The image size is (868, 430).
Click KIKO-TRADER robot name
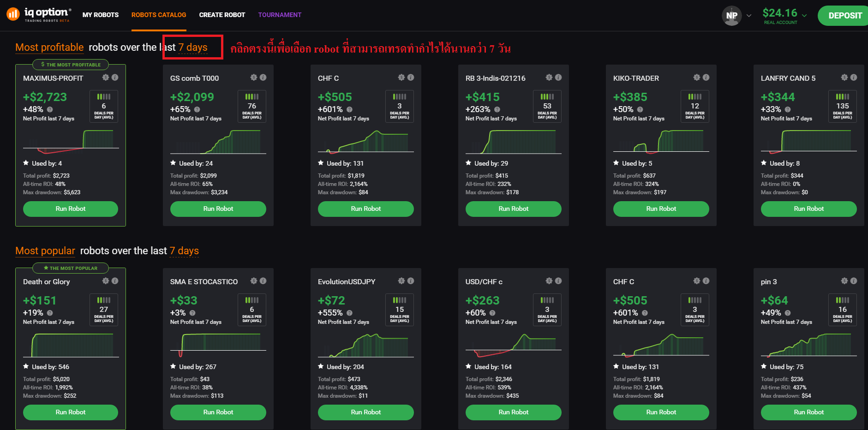pos(636,78)
